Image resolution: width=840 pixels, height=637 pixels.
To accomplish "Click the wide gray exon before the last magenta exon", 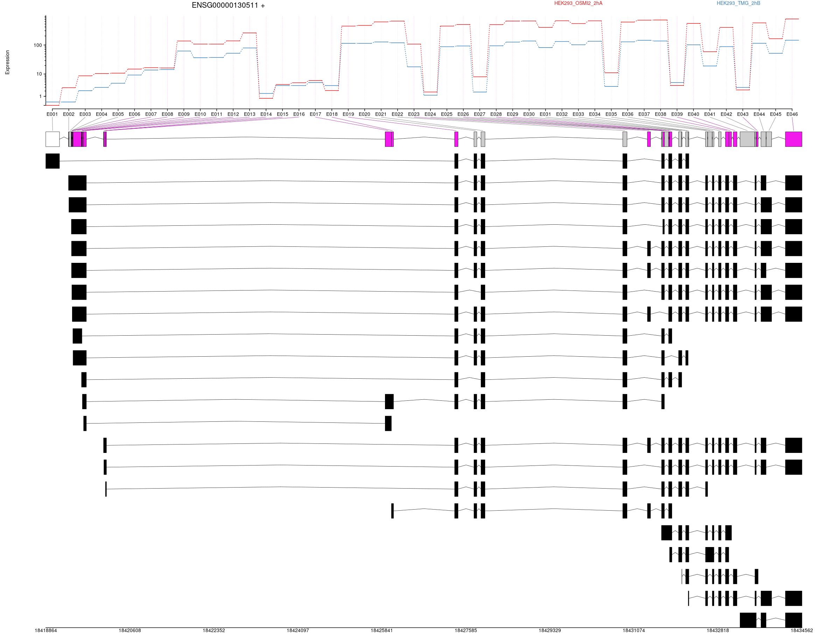I will [748, 139].
